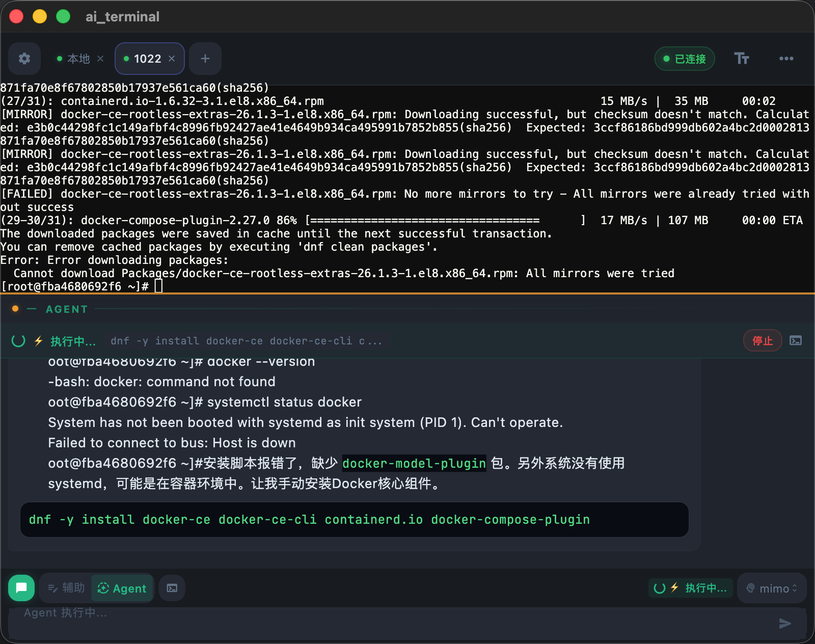Image resolution: width=815 pixels, height=644 pixels.
Task: Click the docker-model-plugin highlighted text
Action: pyautogui.click(x=414, y=463)
